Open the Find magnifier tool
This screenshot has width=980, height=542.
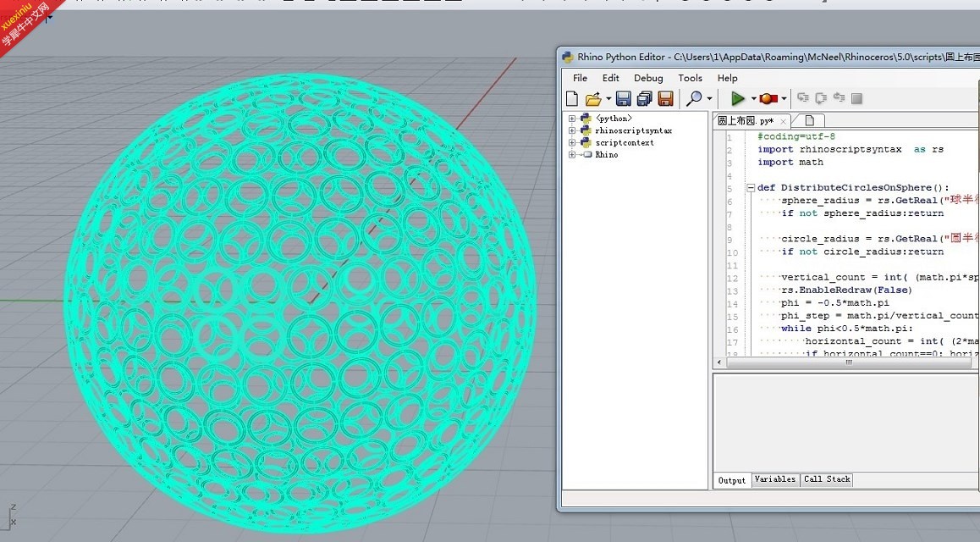click(694, 98)
